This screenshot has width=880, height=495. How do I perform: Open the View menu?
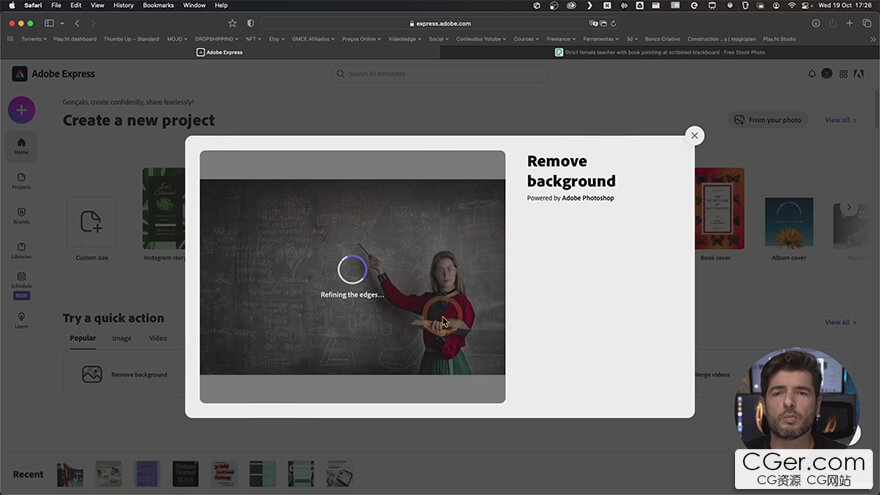click(x=97, y=5)
